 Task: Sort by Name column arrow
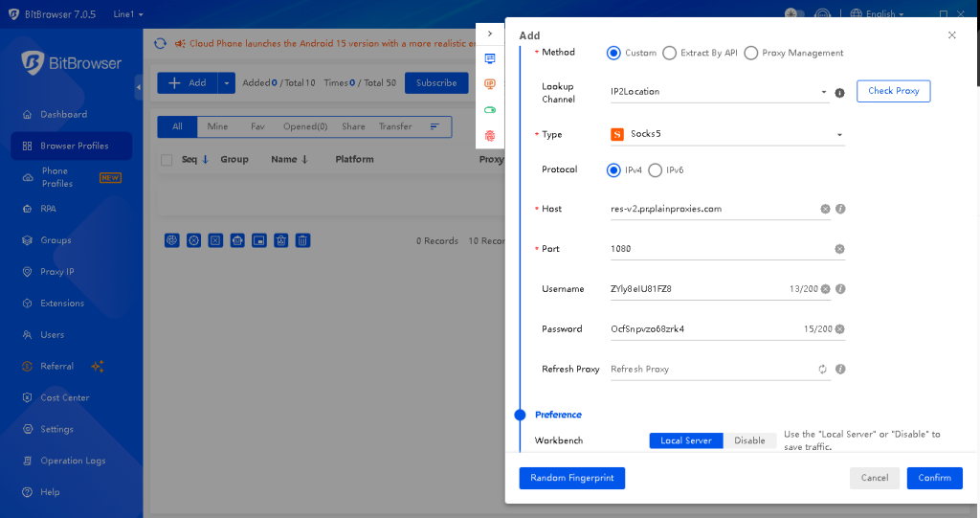[305, 160]
